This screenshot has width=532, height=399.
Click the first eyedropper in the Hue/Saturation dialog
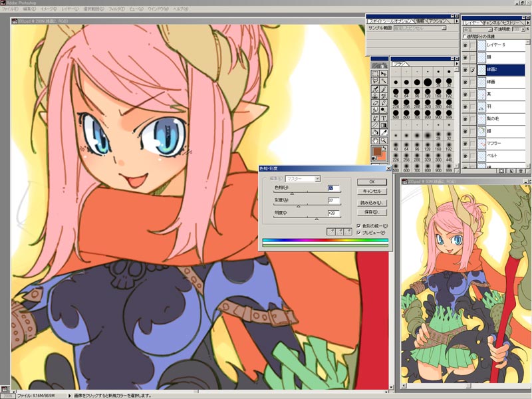click(331, 231)
